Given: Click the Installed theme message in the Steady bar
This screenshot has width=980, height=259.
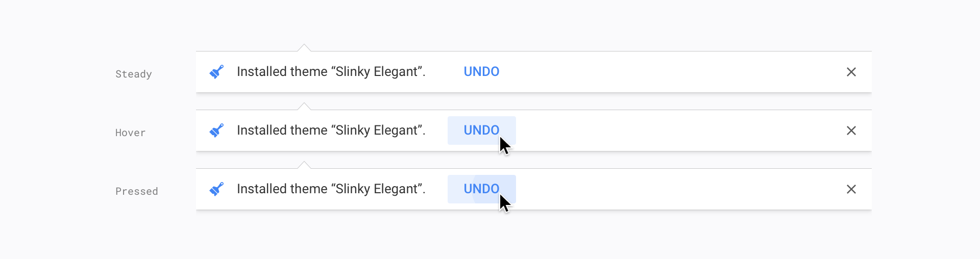Looking at the screenshot, I should click(x=331, y=72).
